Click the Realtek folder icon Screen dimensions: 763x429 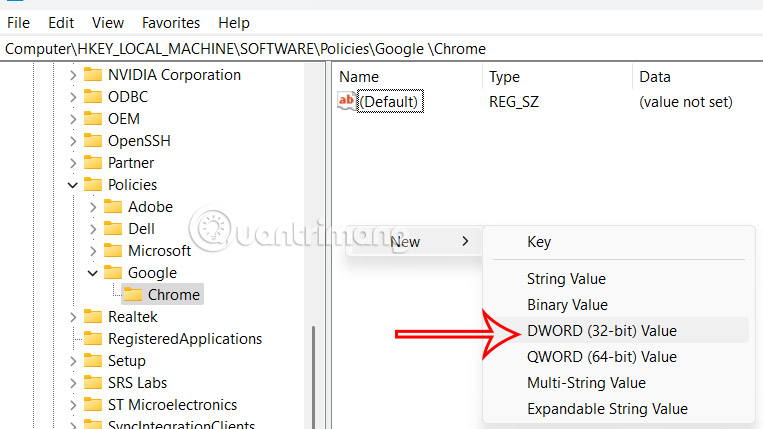click(x=93, y=317)
